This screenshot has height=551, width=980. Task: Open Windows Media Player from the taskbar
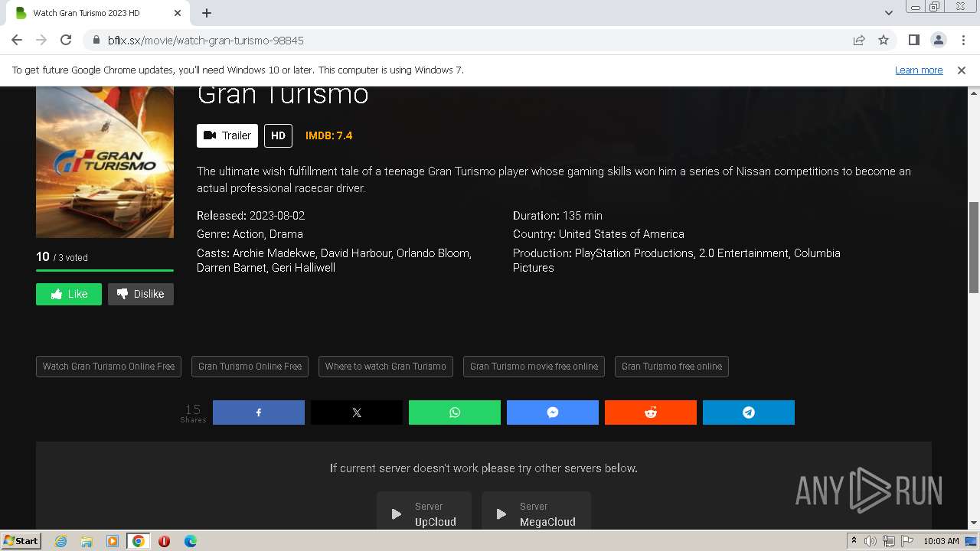[x=113, y=541]
